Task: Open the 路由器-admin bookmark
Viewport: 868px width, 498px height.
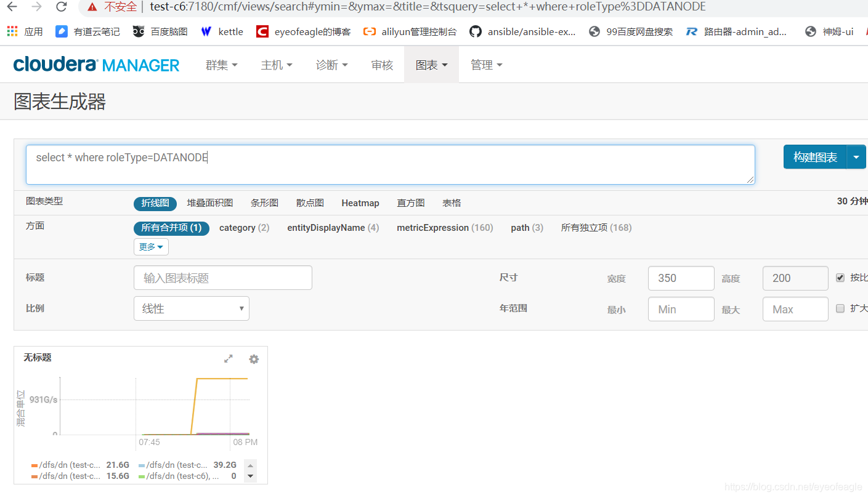Action: click(736, 31)
